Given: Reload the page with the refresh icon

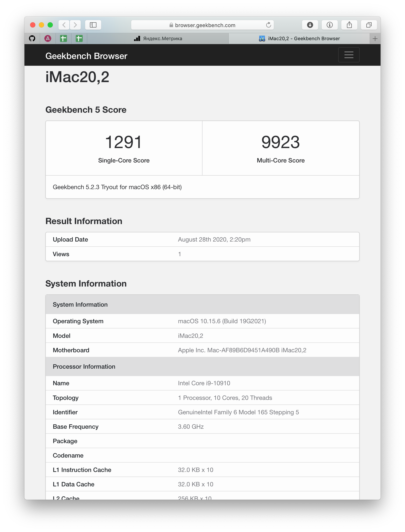Looking at the screenshot, I should 269,25.
